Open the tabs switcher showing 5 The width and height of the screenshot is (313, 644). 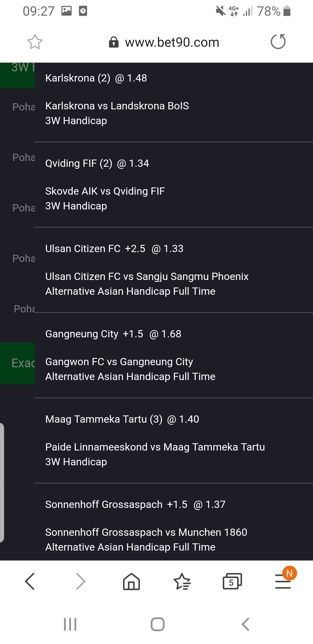(x=232, y=581)
